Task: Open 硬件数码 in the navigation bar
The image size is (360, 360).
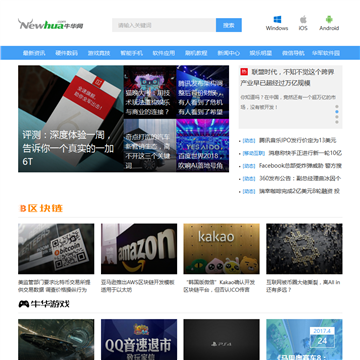Action: coord(66,53)
